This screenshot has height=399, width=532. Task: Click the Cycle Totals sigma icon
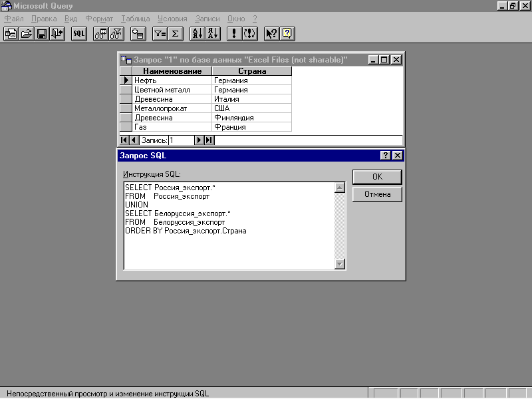[176, 34]
